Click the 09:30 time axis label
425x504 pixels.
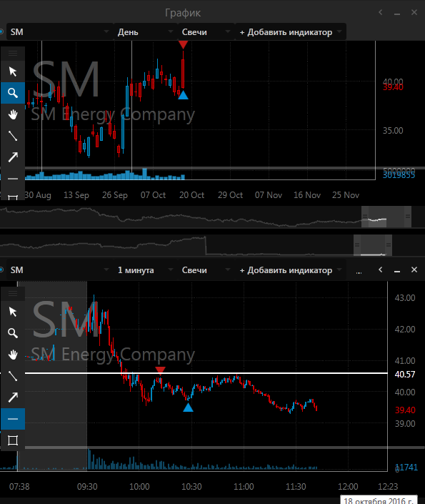click(x=87, y=487)
